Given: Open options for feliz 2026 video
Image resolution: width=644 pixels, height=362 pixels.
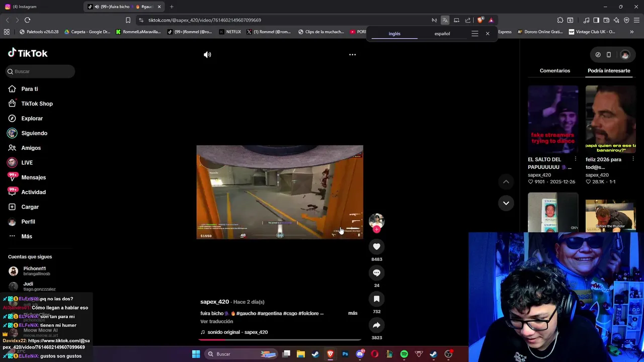Looking at the screenshot, I should coord(633,159).
